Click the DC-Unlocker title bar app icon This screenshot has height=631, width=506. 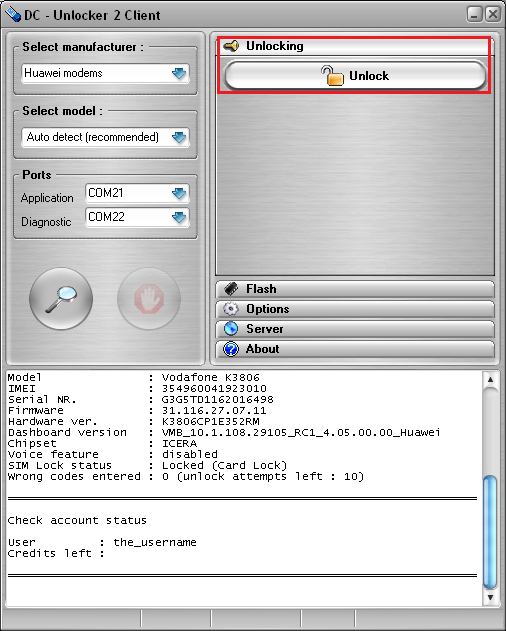(x=13, y=15)
